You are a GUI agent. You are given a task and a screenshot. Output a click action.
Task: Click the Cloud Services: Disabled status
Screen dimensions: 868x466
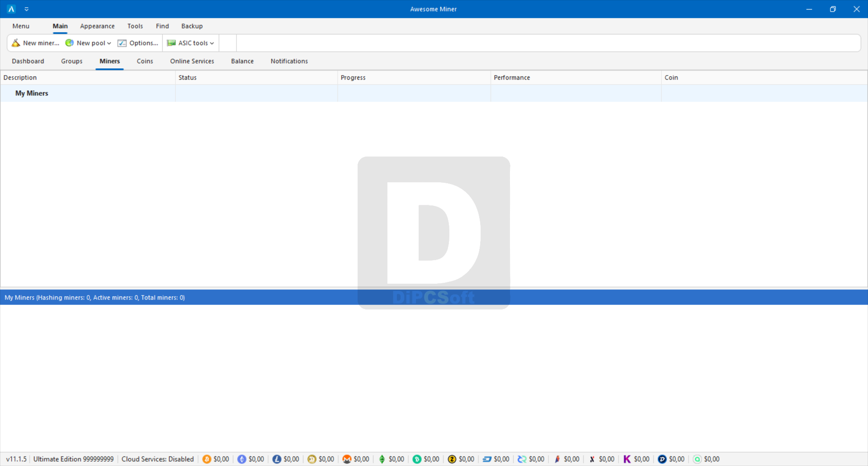[158, 459]
